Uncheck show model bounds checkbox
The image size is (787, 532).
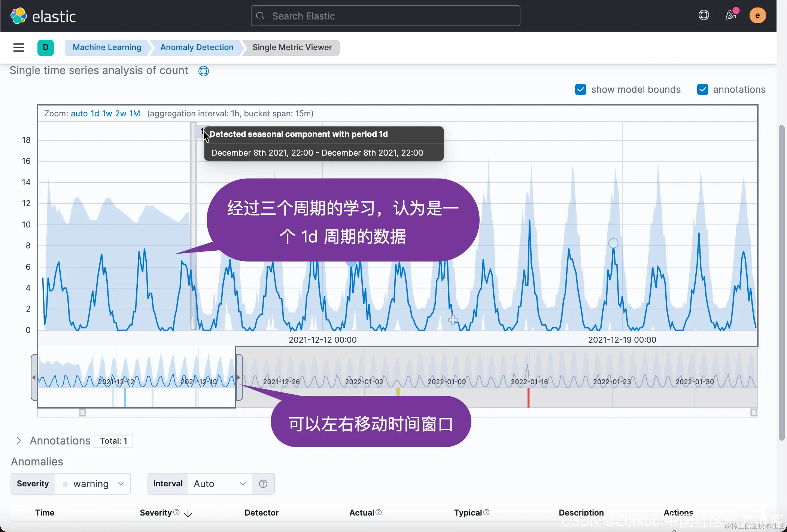click(x=580, y=90)
